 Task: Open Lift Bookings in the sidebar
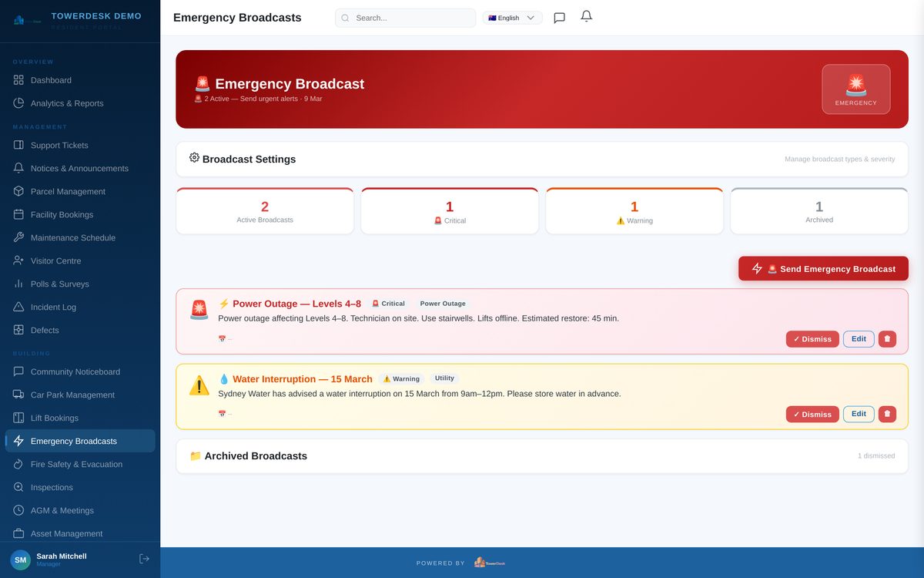point(18,418)
